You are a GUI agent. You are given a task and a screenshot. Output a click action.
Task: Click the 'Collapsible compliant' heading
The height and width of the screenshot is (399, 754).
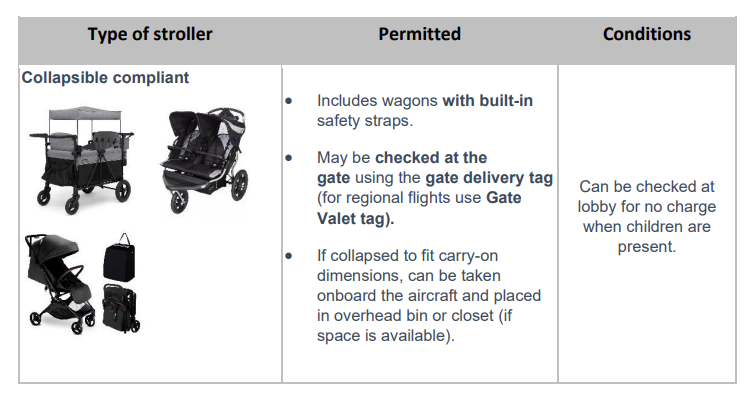(x=105, y=77)
